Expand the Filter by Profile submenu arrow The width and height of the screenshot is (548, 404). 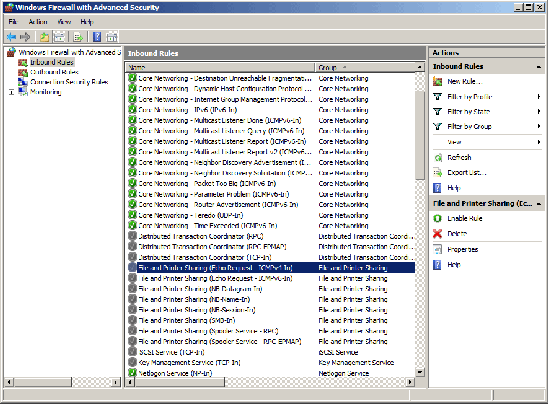(x=539, y=96)
